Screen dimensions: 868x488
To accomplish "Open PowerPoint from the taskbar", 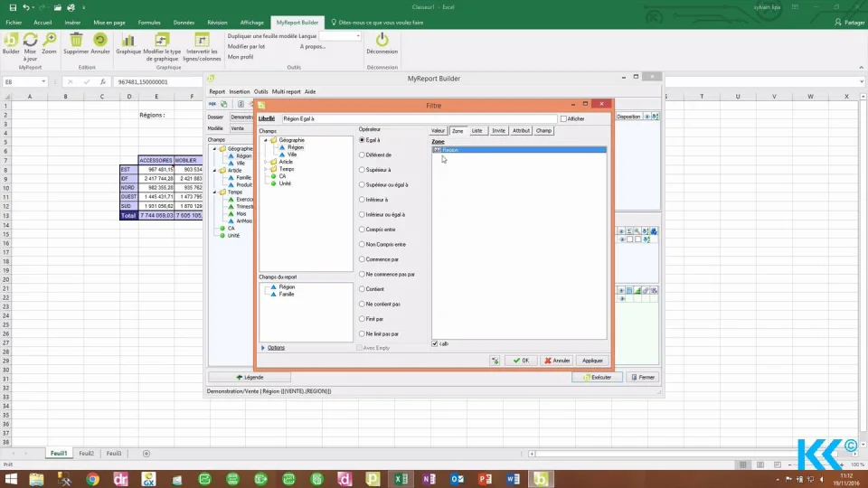I will pos(485,479).
